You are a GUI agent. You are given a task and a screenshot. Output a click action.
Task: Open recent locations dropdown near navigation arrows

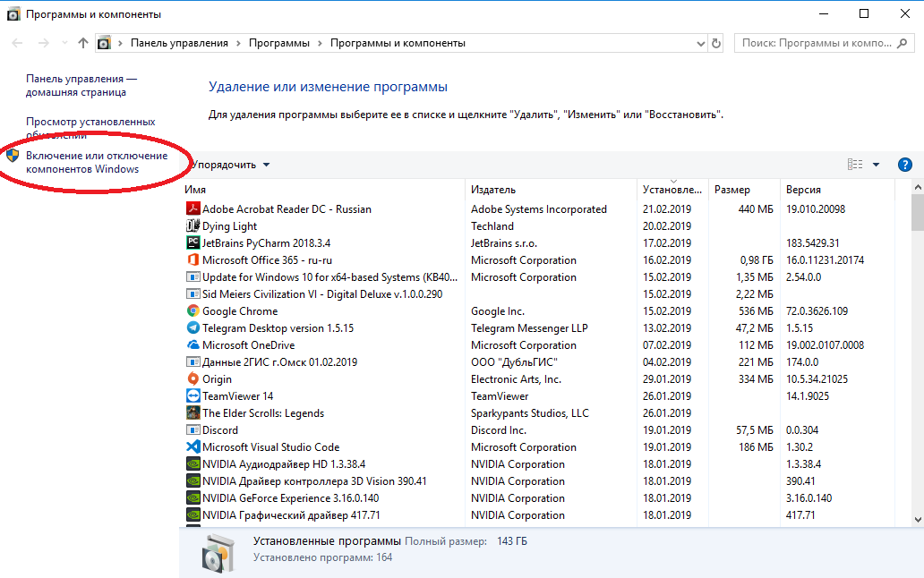pyautogui.click(x=64, y=43)
